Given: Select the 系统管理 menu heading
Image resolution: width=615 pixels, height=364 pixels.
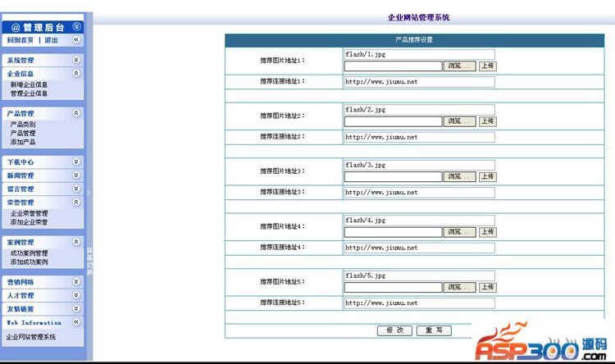Looking at the screenshot, I should click(20, 61).
